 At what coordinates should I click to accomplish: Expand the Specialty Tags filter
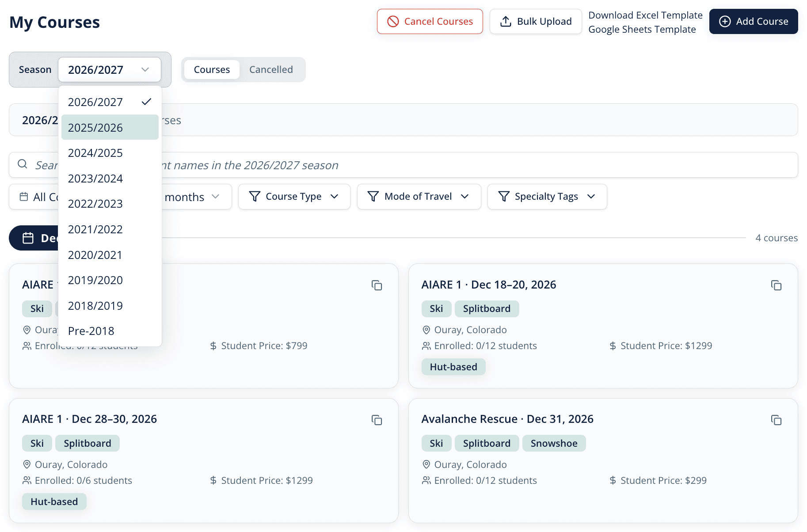click(x=547, y=197)
